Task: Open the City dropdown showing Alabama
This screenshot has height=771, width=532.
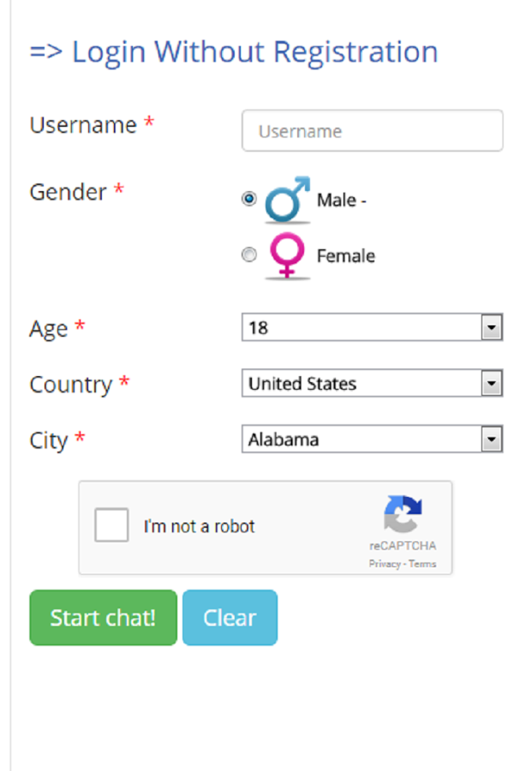Action: point(372,439)
